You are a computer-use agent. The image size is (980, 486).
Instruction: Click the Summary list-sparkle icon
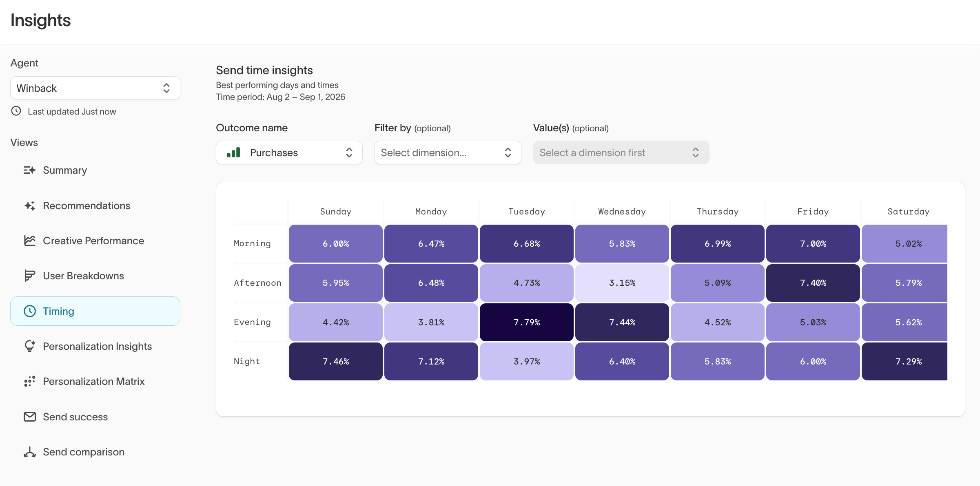pos(30,170)
